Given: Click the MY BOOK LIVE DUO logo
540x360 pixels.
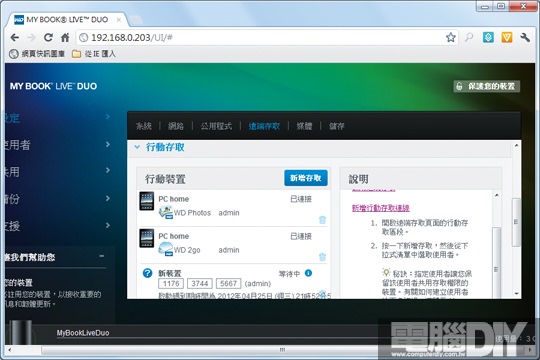Looking at the screenshot, I should point(53,86).
